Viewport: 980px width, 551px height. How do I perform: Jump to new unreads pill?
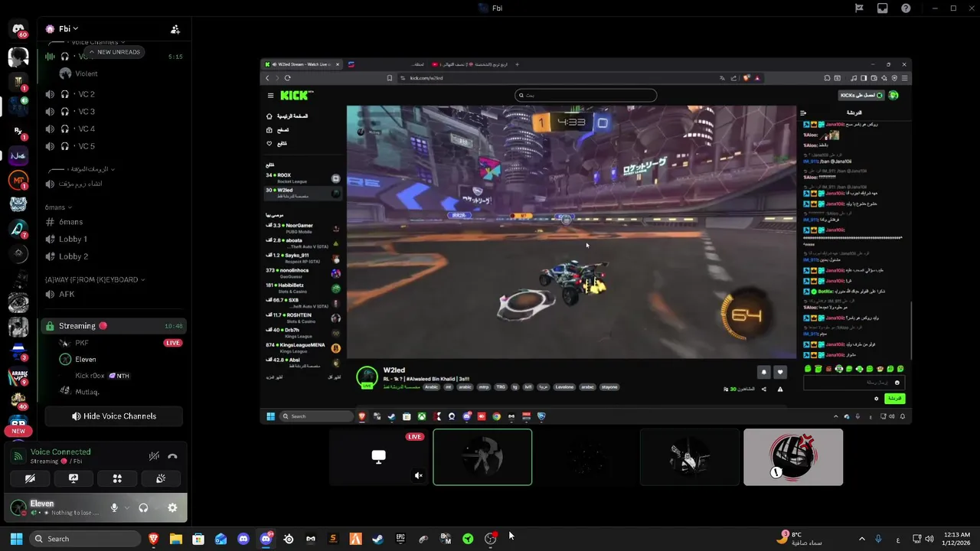point(113,52)
